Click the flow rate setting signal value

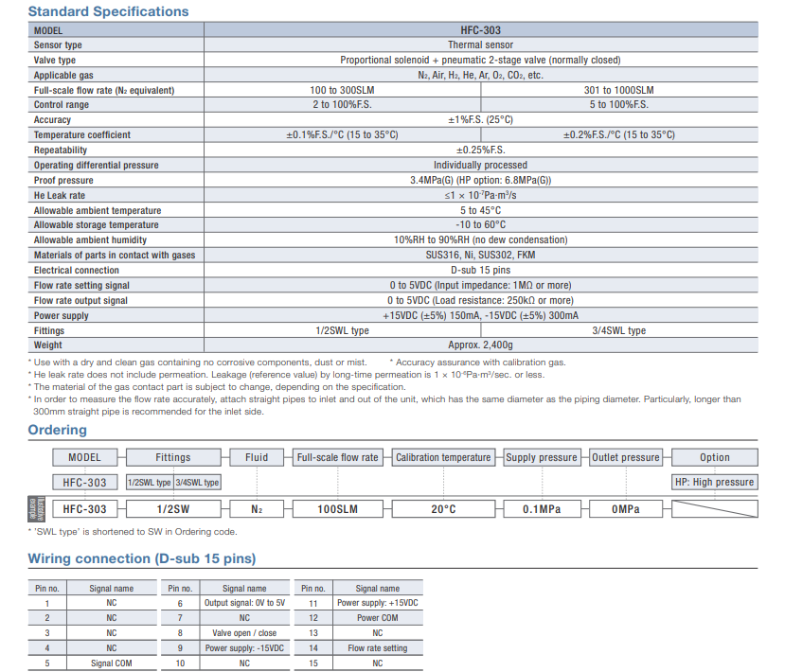(x=481, y=285)
